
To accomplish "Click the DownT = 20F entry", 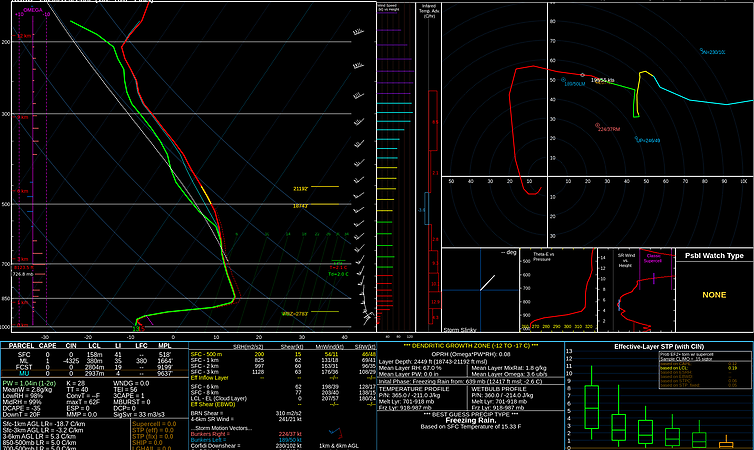I will pos(22,414).
